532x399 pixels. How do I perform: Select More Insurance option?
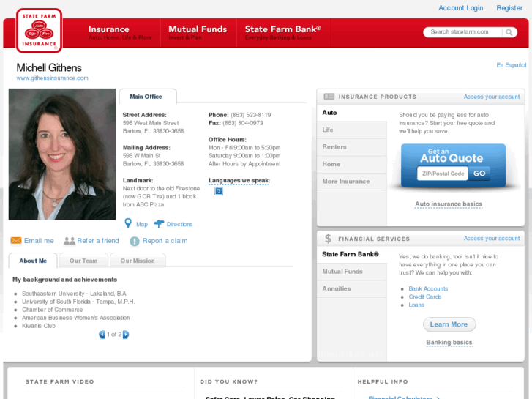[x=352, y=182]
